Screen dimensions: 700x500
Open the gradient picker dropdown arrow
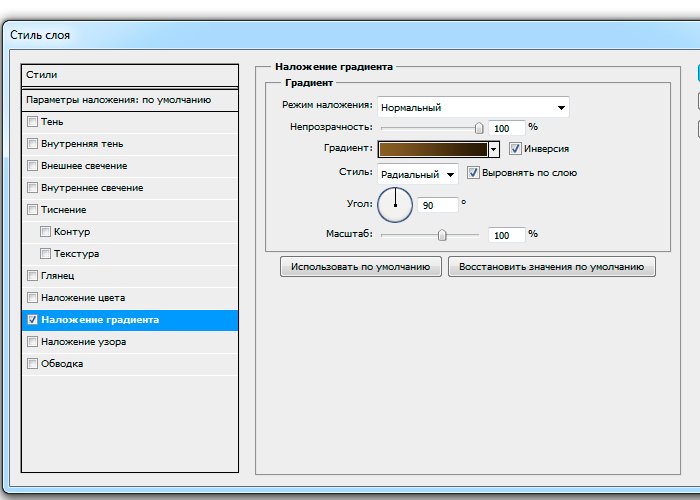point(494,149)
